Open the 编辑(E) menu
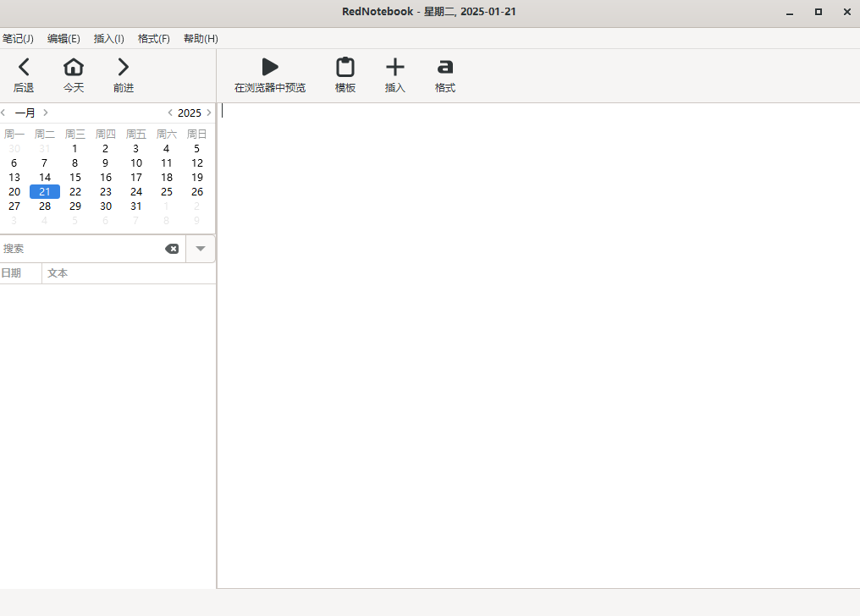 63,39
